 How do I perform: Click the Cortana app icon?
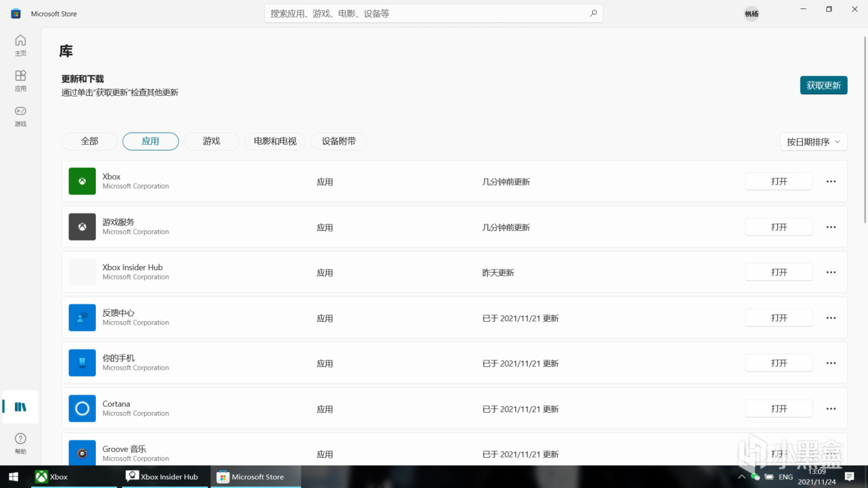(82, 409)
